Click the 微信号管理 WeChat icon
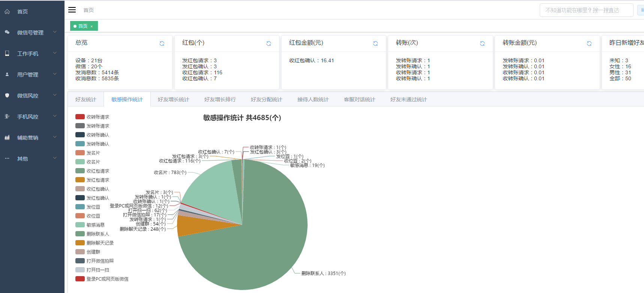This screenshot has height=293, width=644. click(7, 32)
